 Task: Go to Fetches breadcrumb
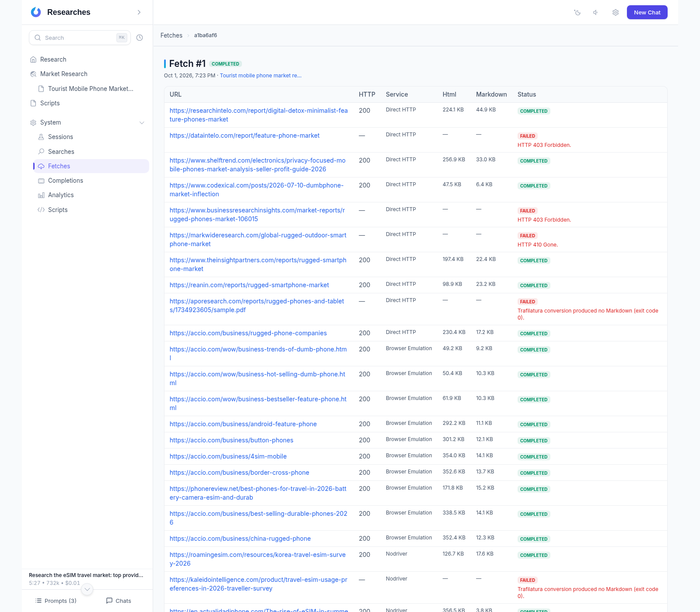(x=171, y=35)
